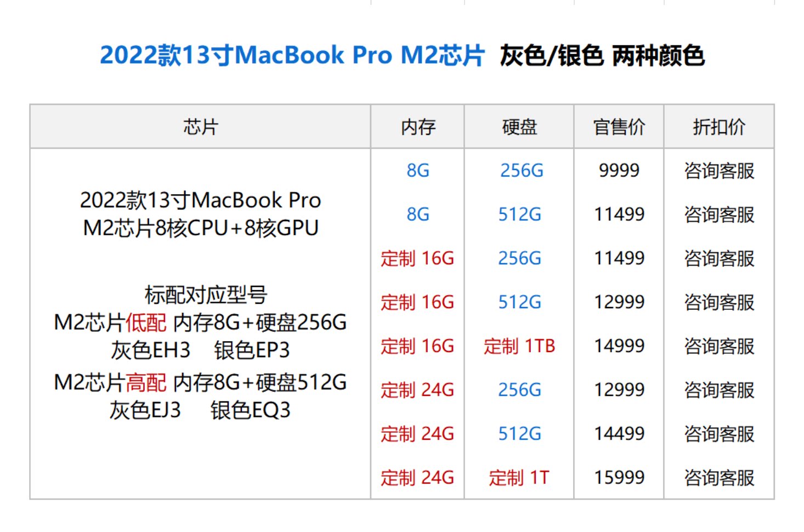Viewport: 804px width, 532px height.
Task: Click "512G" disk in the 定制 24G row
Action: coord(519,434)
